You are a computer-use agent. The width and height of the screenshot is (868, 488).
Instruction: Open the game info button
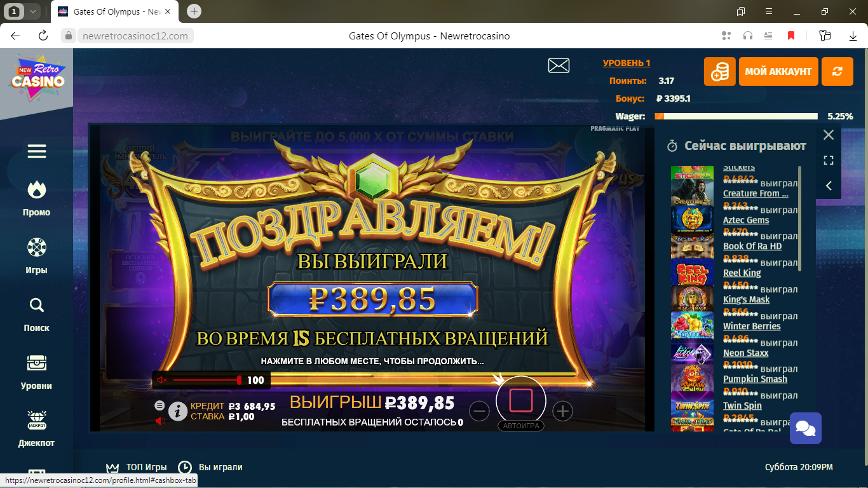(x=177, y=412)
